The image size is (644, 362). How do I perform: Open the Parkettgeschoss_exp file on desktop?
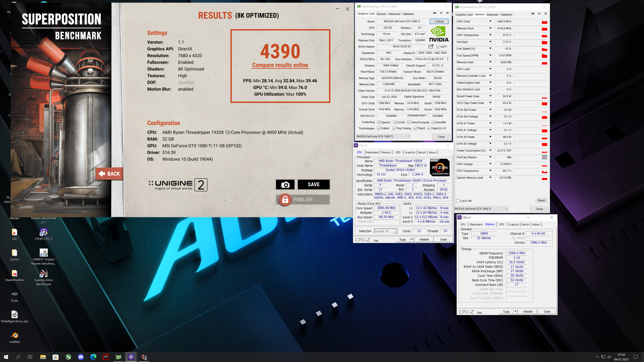pos(14,317)
